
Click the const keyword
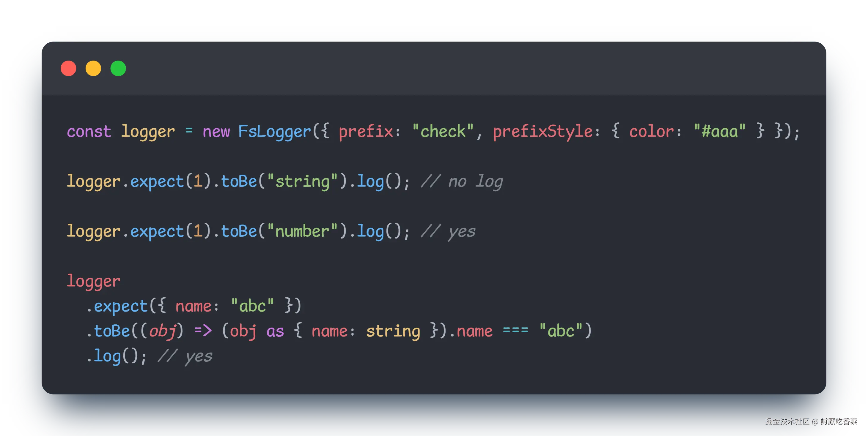(89, 131)
